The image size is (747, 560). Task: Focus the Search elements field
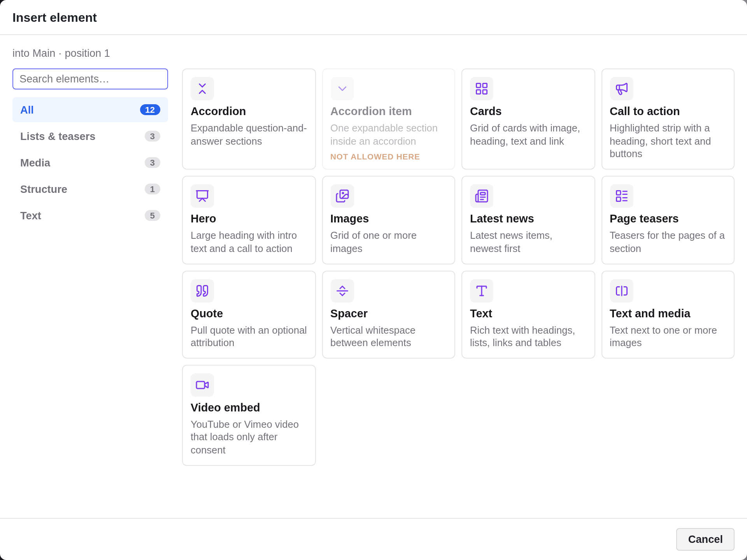[90, 79]
